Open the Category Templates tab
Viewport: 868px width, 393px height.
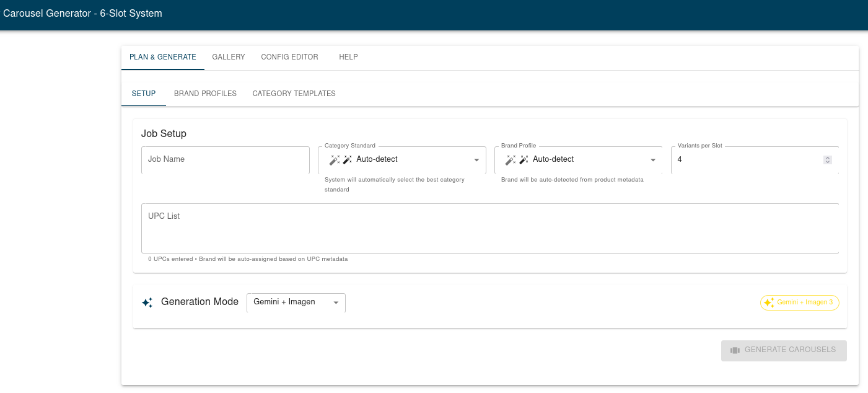(294, 94)
